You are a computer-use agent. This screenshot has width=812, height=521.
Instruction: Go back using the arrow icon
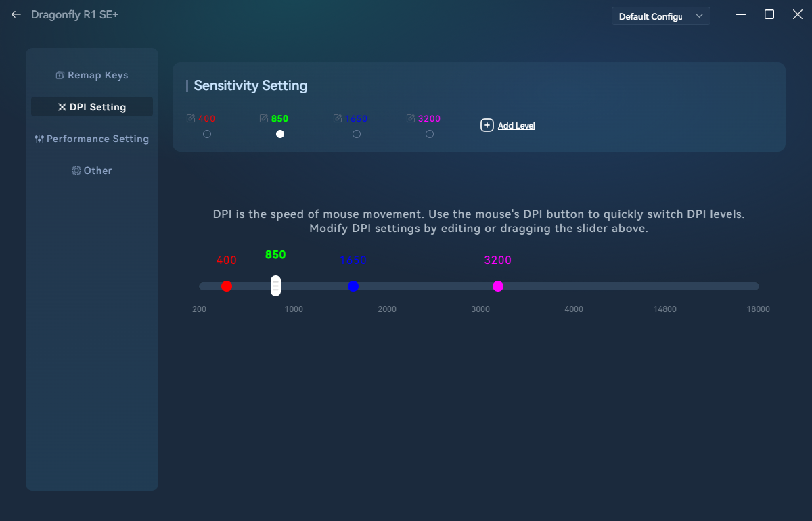tap(16, 14)
